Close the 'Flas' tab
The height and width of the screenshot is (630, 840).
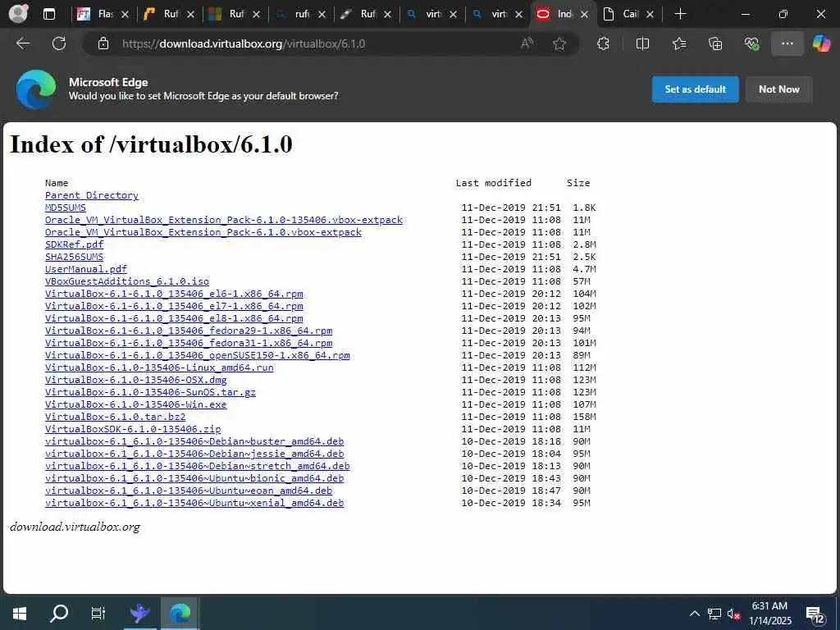pos(125,15)
